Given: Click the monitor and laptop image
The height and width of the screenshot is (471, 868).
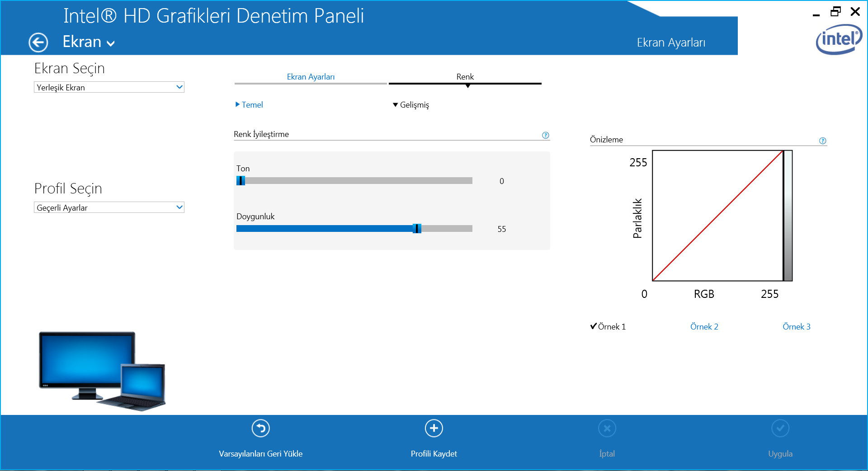Looking at the screenshot, I should (x=102, y=371).
